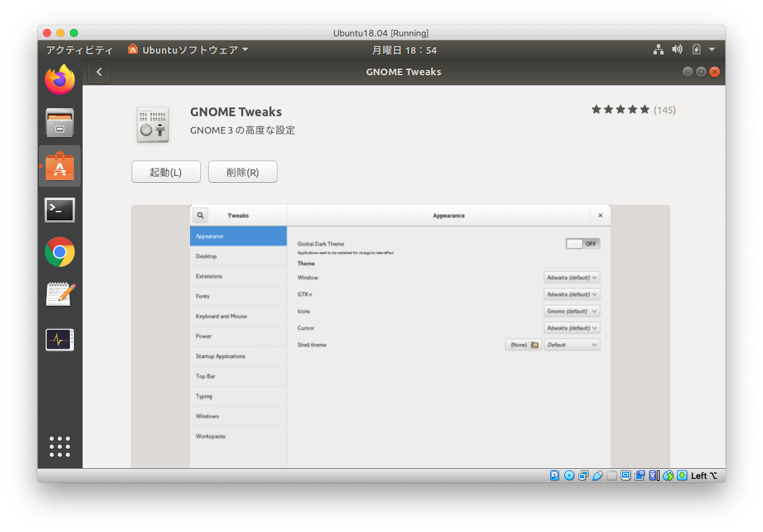This screenshot has width=763, height=532.
Task: Select Fonts in Tweaks sidebar
Action: pyautogui.click(x=238, y=296)
